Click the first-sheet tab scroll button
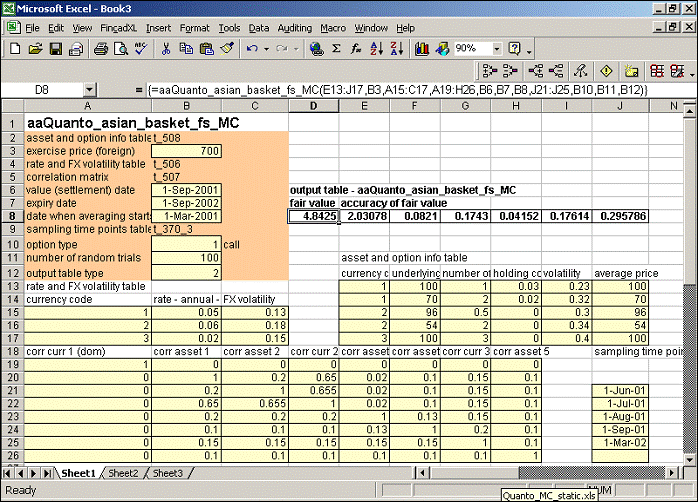The width and height of the screenshot is (698, 502). tap(8, 473)
